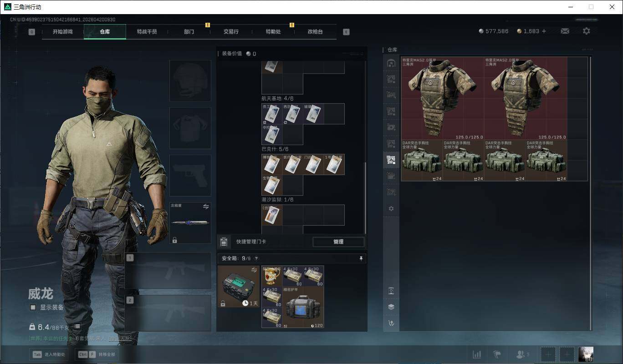This screenshot has width=623, height=364.
Task: Click the 快捷管理门卡 card icon
Action: 224,242
